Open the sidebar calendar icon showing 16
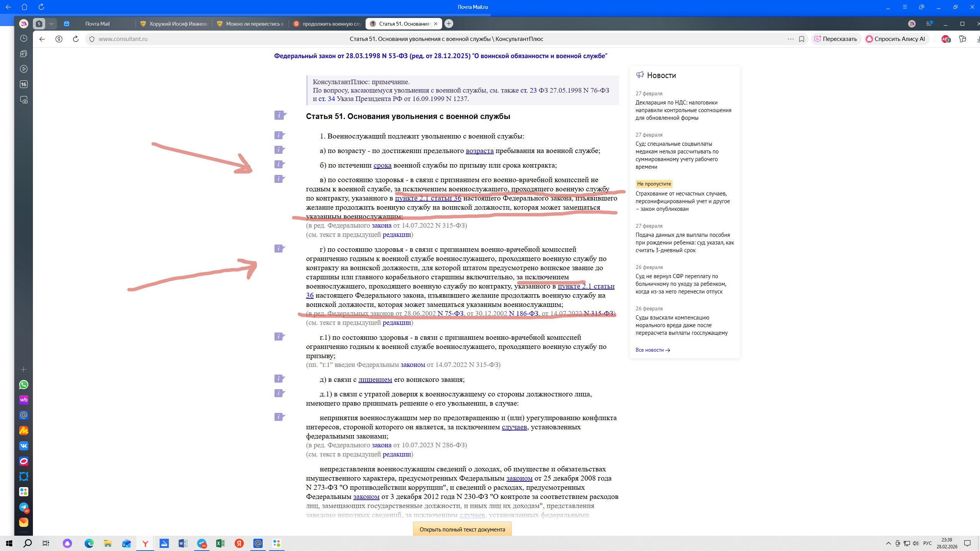 (x=24, y=85)
